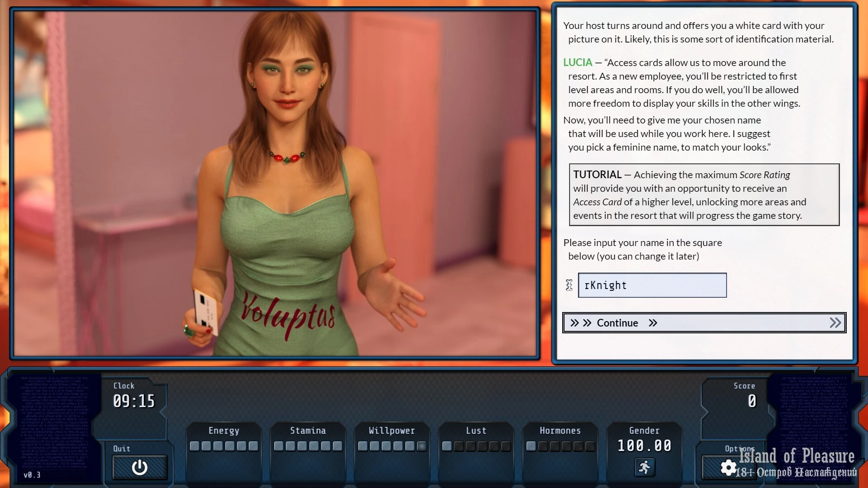Click the Lust meter segments
Image resolution: width=868 pixels, height=488 pixels.
coord(476,446)
